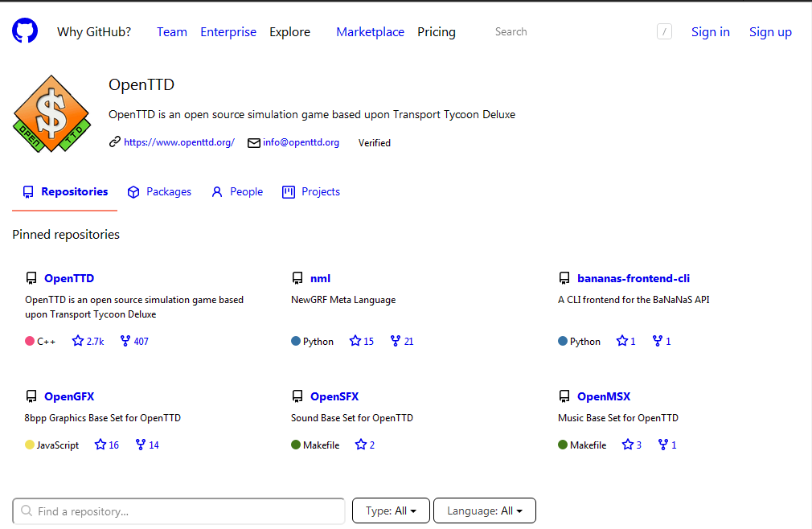
Task: Click the fork icon on bananas-frontend-cli
Action: click(x=658, y=341)
